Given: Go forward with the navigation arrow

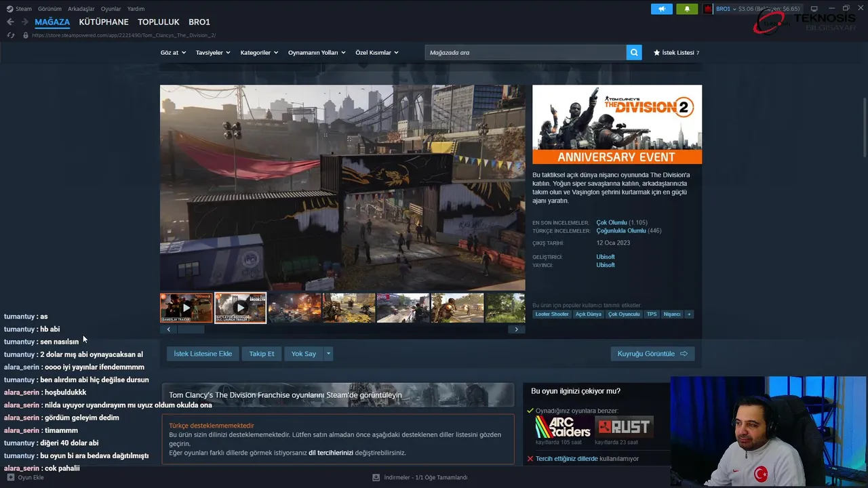Looking at the screenshot, I should [x=24, y=22].
